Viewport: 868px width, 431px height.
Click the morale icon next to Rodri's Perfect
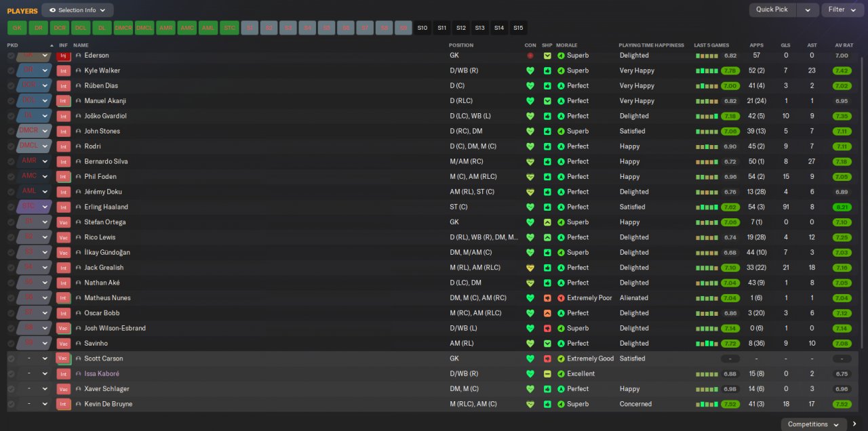(561, 146)
